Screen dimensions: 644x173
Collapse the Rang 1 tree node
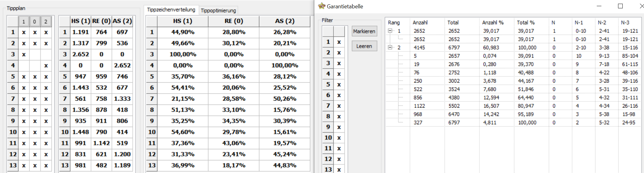click(x=390, y=31)
